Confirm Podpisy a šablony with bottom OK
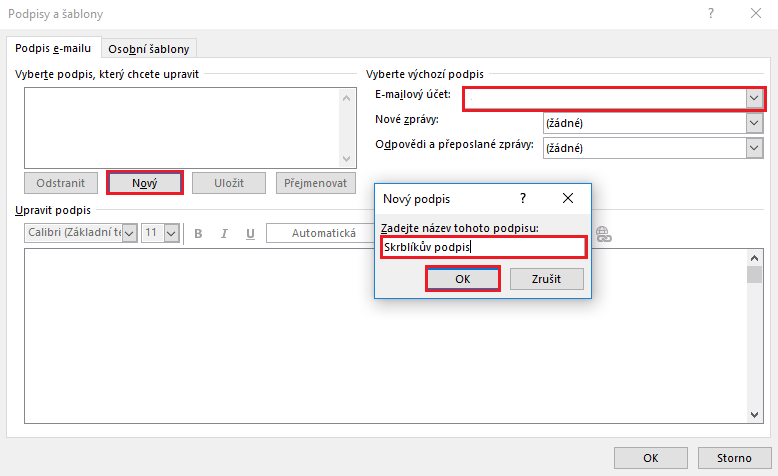 650,458
